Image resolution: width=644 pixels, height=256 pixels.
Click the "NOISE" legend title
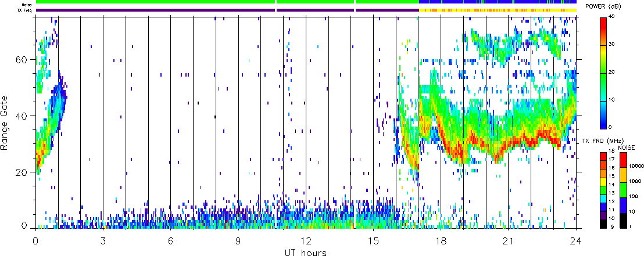tap(627, 147)
